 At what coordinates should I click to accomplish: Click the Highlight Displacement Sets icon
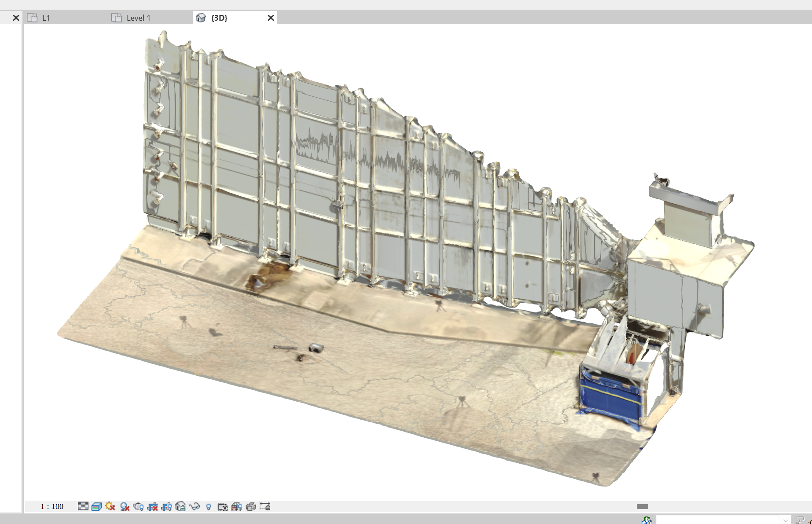(x=251, y=506)
